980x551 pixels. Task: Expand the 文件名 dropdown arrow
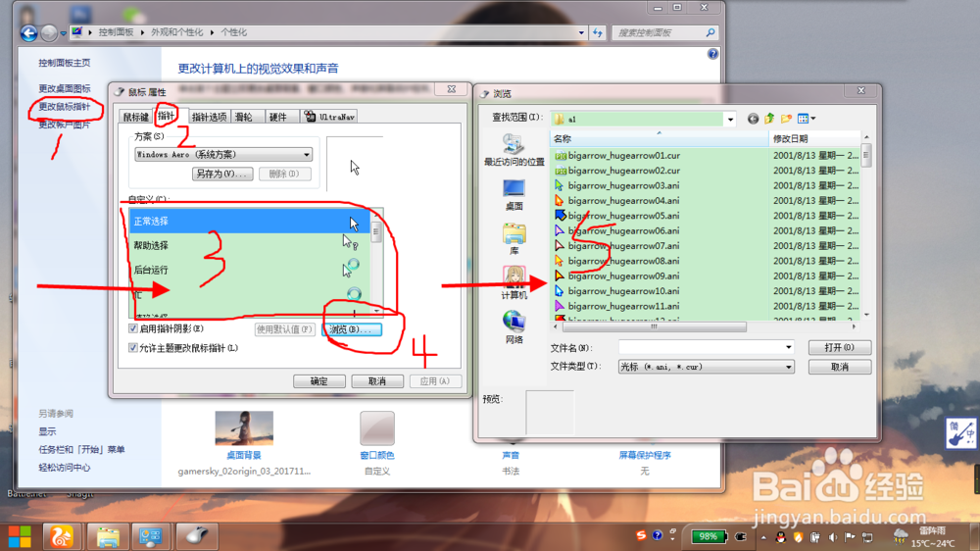point(788,347)
